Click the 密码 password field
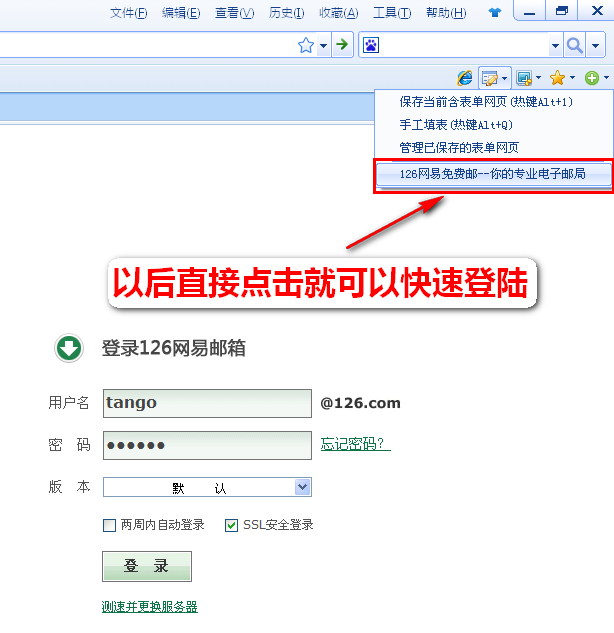 pos(207,445)
